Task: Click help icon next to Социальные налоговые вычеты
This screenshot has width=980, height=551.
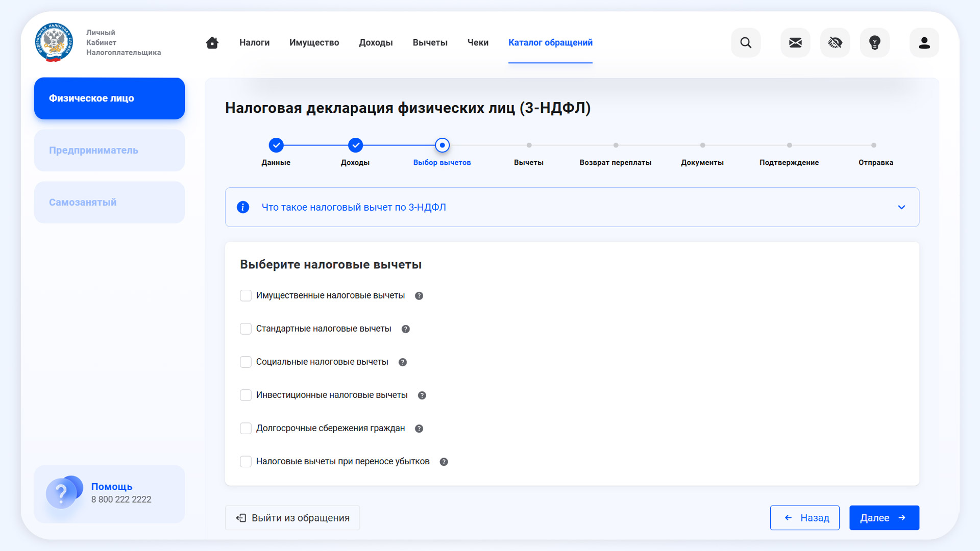Action: (403, 362)
